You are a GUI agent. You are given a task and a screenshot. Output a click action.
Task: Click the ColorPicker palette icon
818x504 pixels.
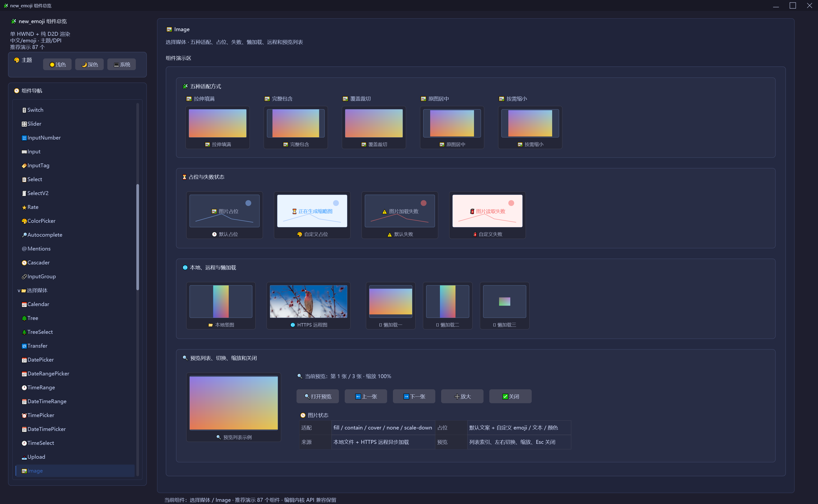pyautogui.click(x=24, y=221)
